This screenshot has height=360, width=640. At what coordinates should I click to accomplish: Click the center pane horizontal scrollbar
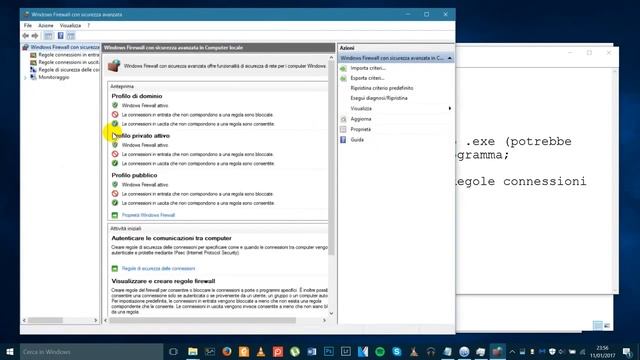click(x=202, y=320)
